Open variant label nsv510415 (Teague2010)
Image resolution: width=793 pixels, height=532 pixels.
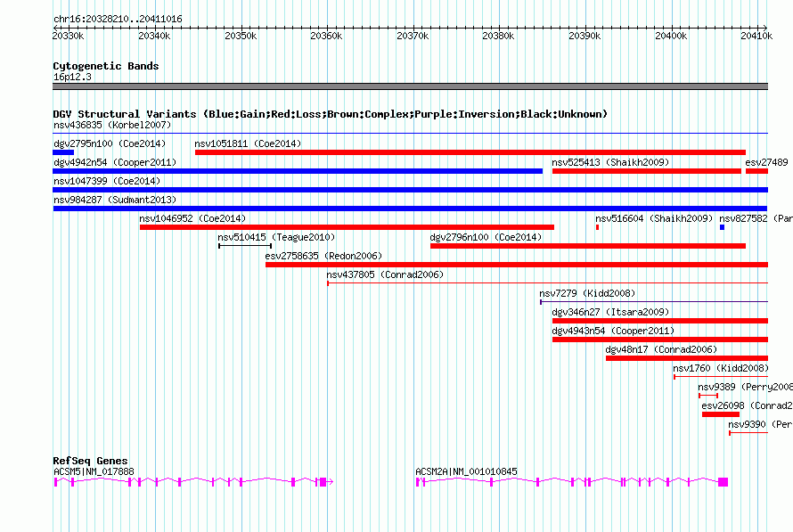[276, 237]
